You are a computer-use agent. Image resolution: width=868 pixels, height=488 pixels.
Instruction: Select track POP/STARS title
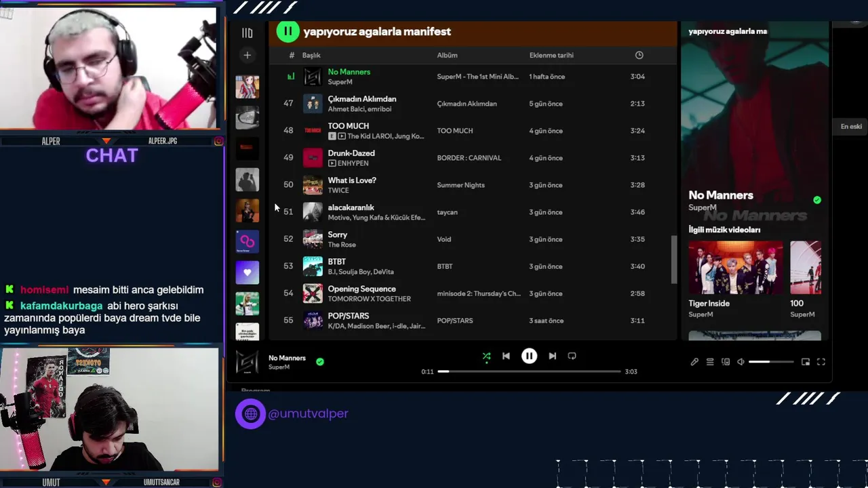[x=349, y=316]
